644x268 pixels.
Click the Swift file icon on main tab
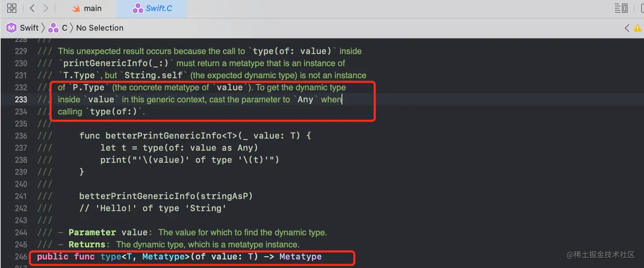coord(76,9)
